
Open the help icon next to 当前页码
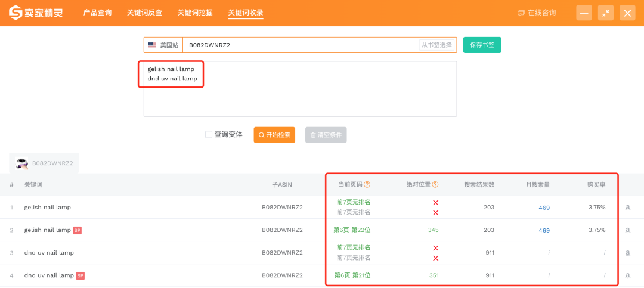point(367,184)
